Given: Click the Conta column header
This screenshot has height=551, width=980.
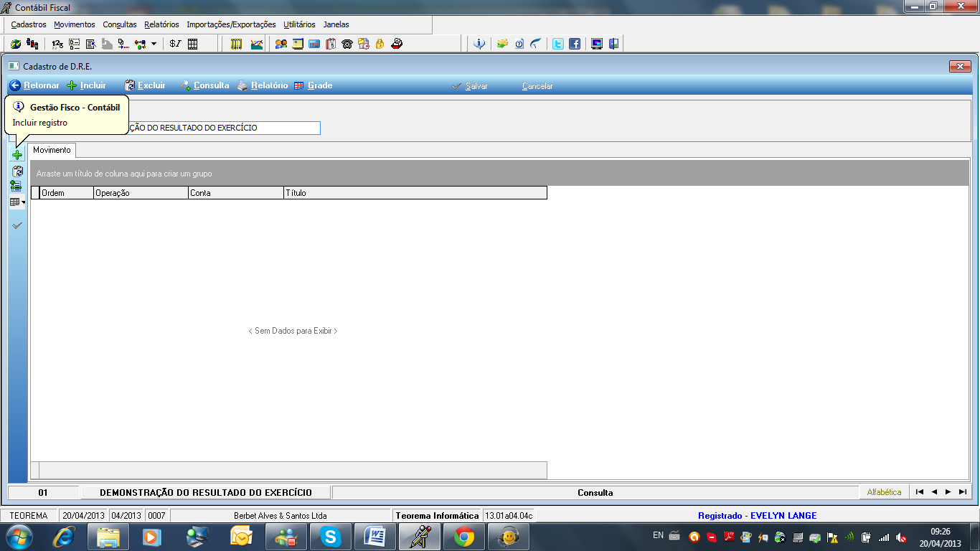Looking at the screenshot, I should pyautogui.click(x=235, y=193).
